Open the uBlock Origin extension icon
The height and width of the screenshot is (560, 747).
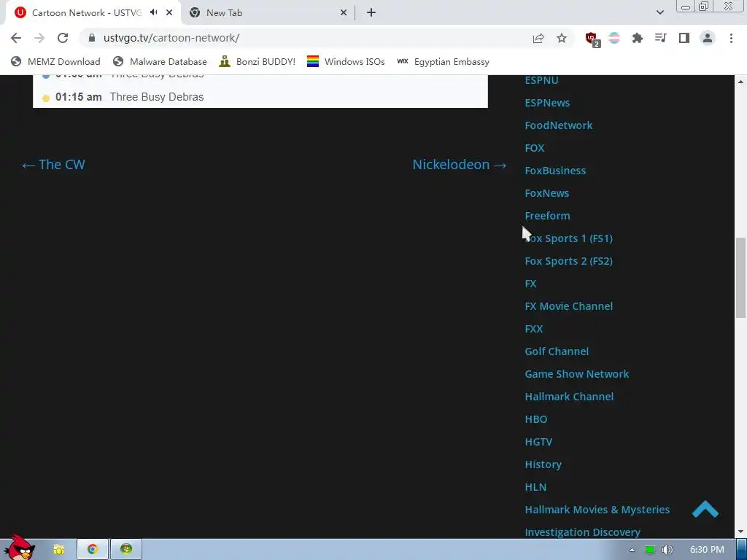[x=592, y=39]
